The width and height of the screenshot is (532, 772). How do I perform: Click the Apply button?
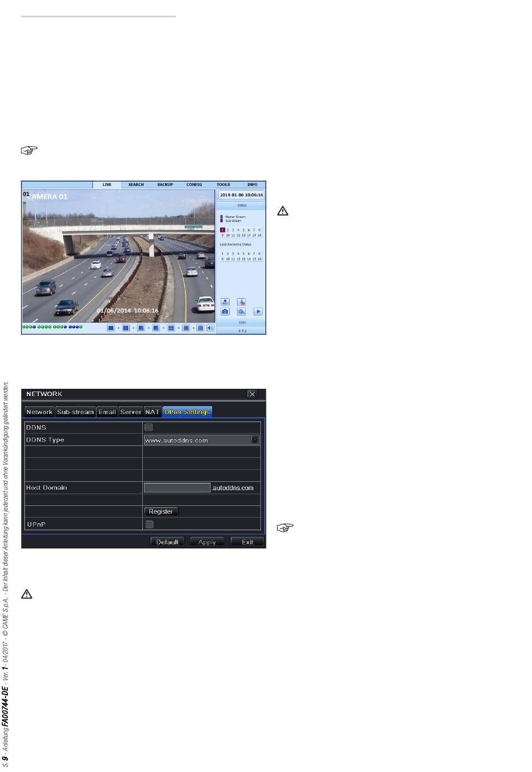pyautogui.click(x=207, y=542)
